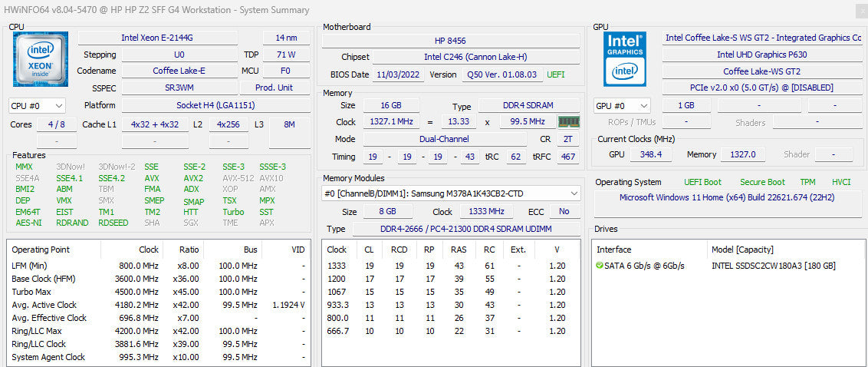Select the Turbo Max operating point row
868x367 pixels.
(x=158, y=292)
